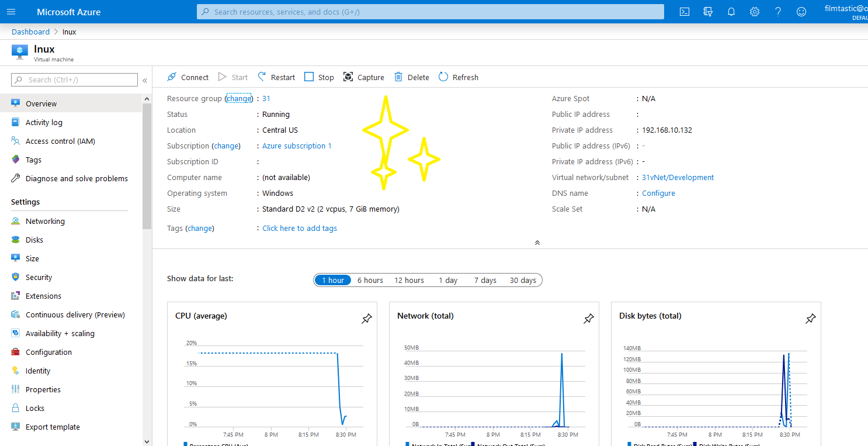Click the sidebar scroll-down arrow
The height and width of the screenshot is (446, 868).
tap(147, 441)
